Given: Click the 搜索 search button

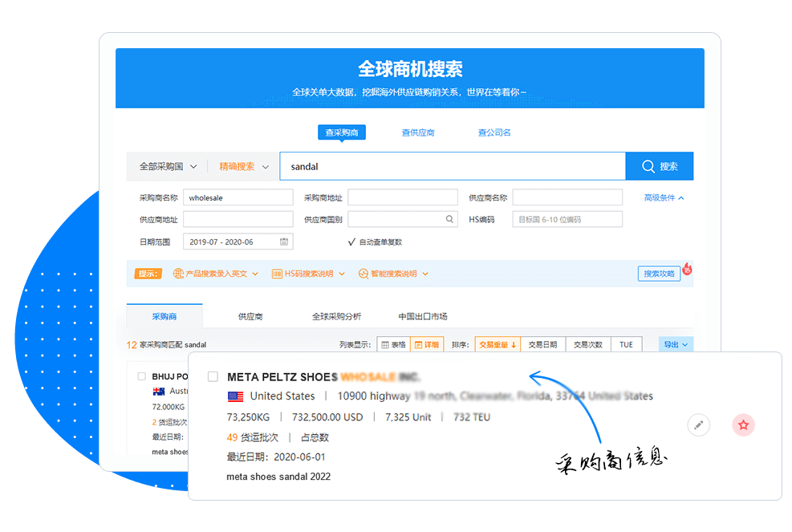Looking at the screenshot, I should point(659,167).
